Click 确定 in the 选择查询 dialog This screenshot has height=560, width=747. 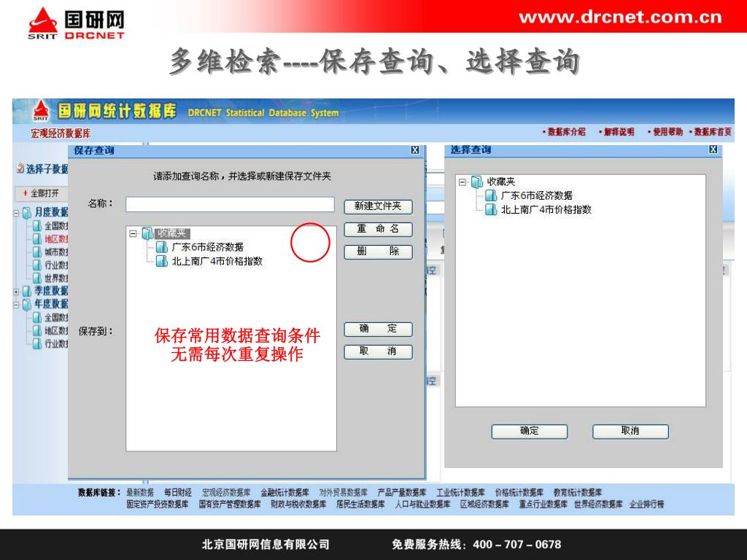click(530, 431)
